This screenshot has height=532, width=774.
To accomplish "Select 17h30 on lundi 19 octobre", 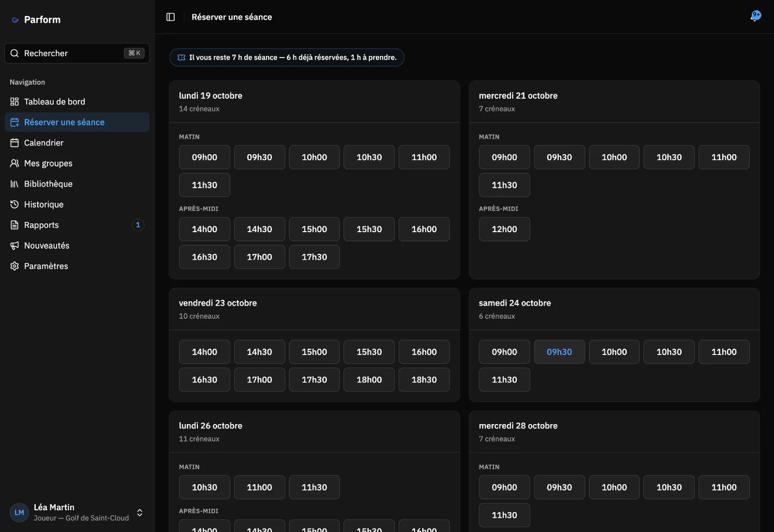I will 314,257.
